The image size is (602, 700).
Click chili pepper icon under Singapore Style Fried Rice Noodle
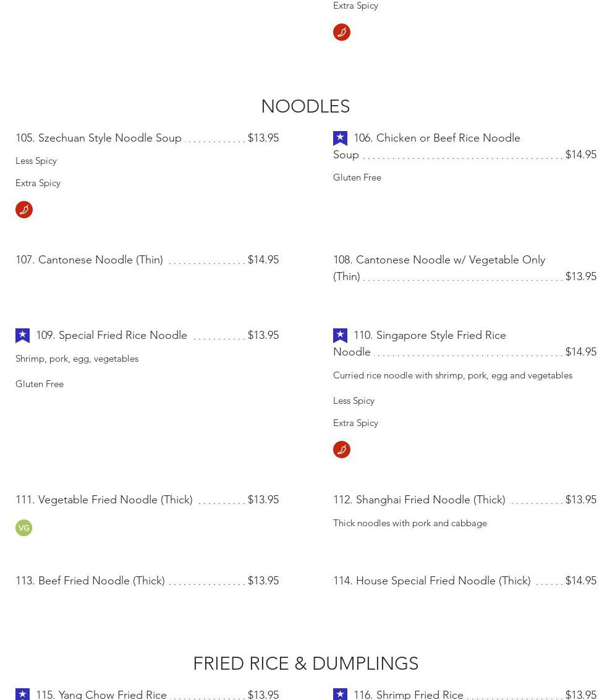[x=342, y=450]
